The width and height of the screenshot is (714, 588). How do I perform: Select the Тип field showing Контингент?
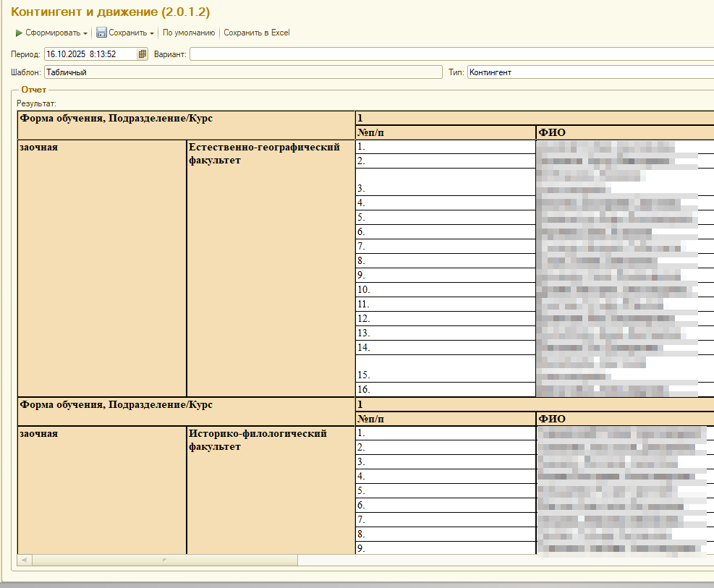[x=590, y=72]
